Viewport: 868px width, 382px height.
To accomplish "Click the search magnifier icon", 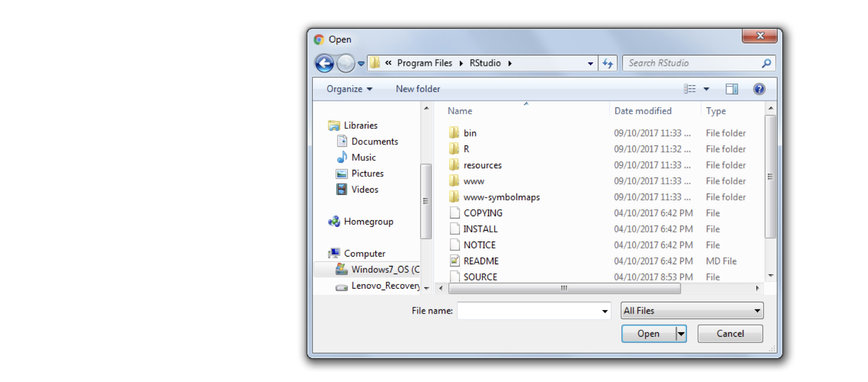I will click(766, 63).
